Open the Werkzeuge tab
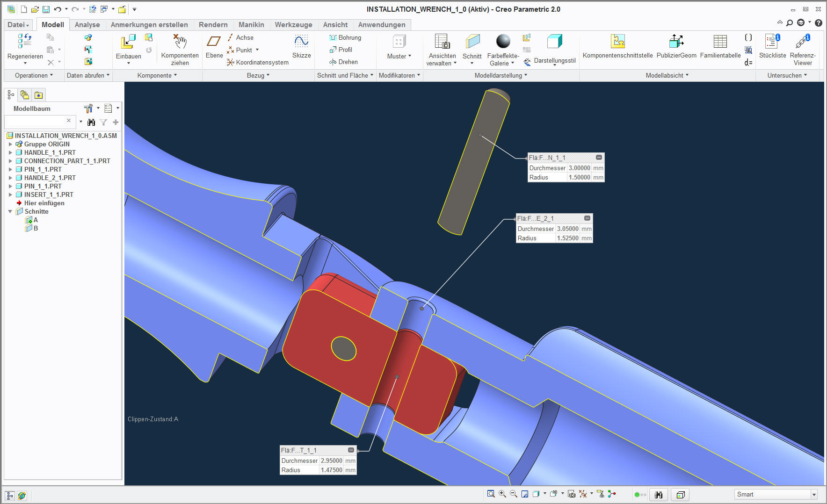Image resolution: width=827 pixels, height=504 pixels. [x=293, y=25]
